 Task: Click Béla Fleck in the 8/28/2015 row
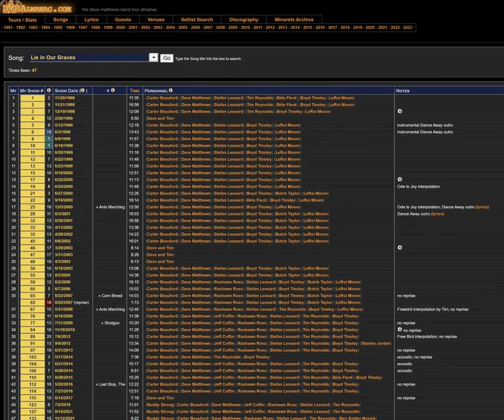pos(343,377)
